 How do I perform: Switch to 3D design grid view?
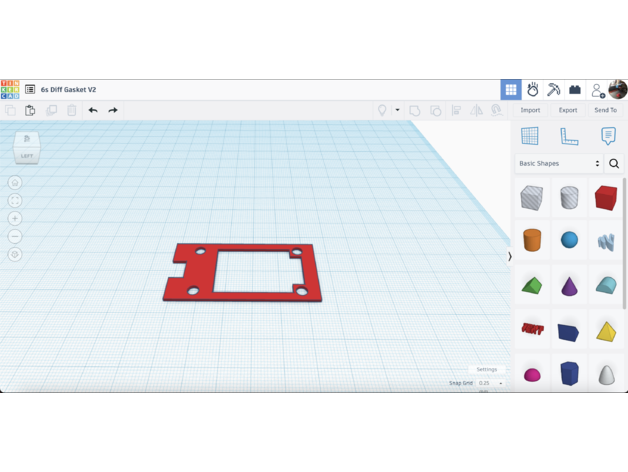(511, 90)
